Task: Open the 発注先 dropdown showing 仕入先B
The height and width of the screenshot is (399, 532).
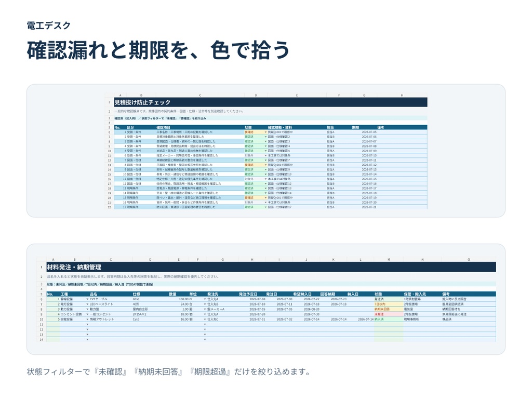Action: click(205, 304)
